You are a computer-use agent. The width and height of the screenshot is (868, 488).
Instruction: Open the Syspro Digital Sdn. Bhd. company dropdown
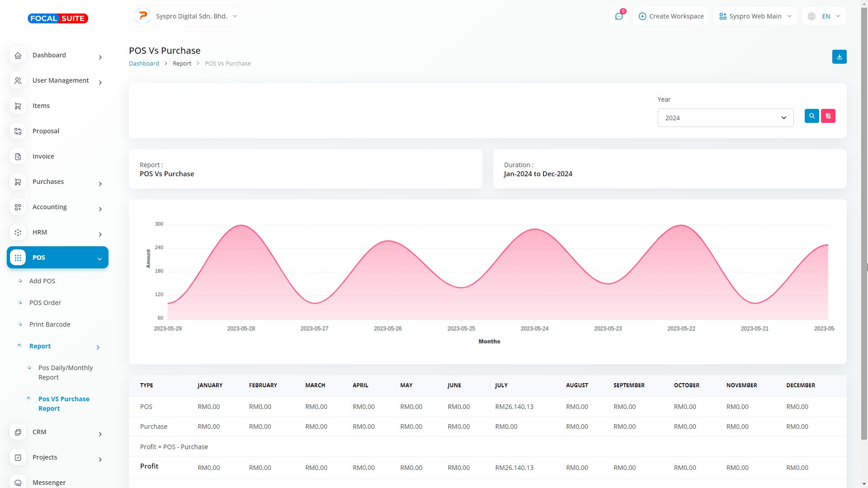click(186, 16)
